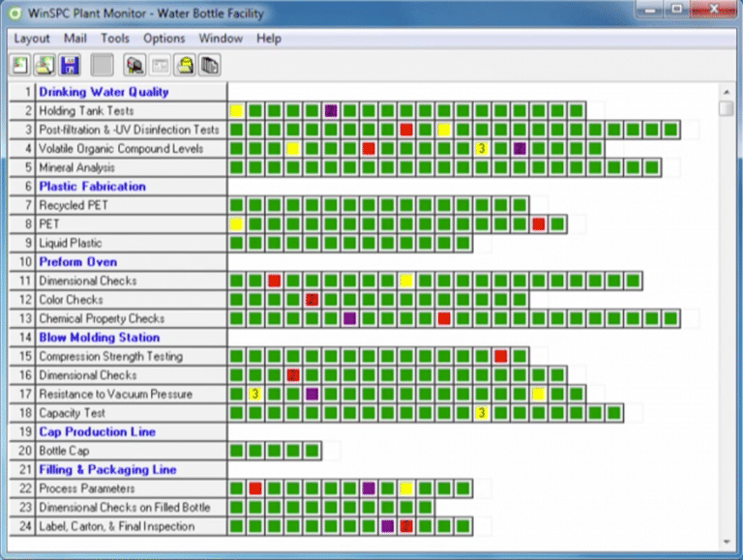Click the red status cell in PET row
The image size is (743, 560).
(538, 224)
